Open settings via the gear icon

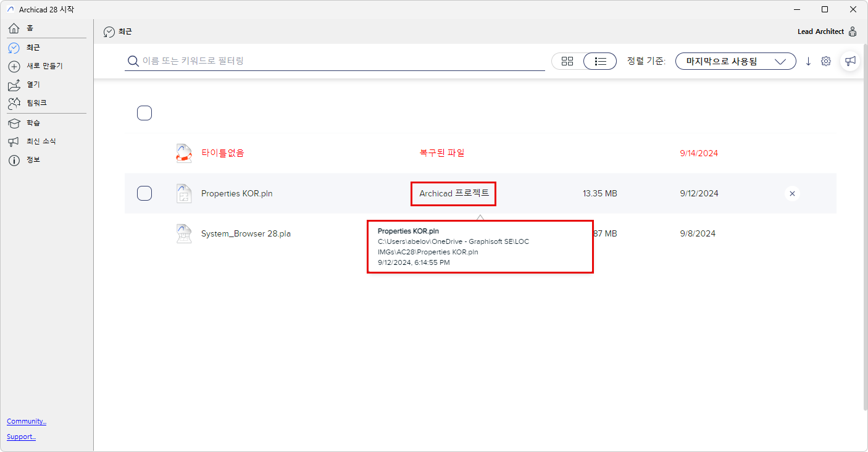tap(826, 61)
